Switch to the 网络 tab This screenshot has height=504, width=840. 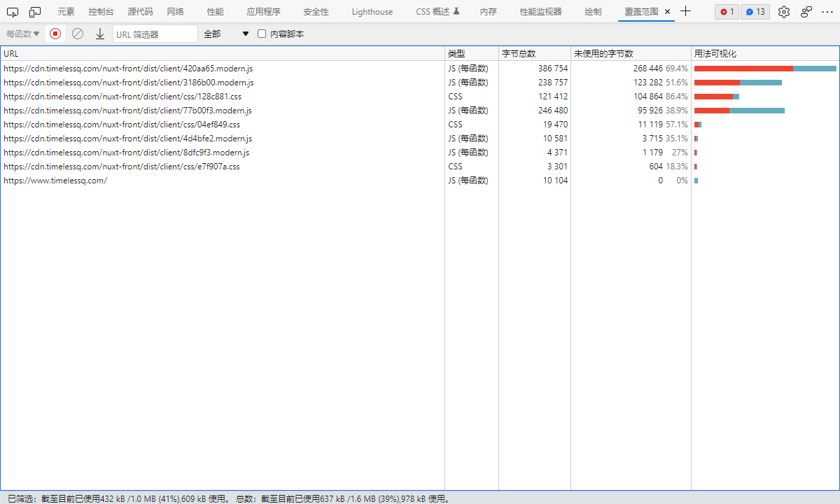(x=176, y=12)
